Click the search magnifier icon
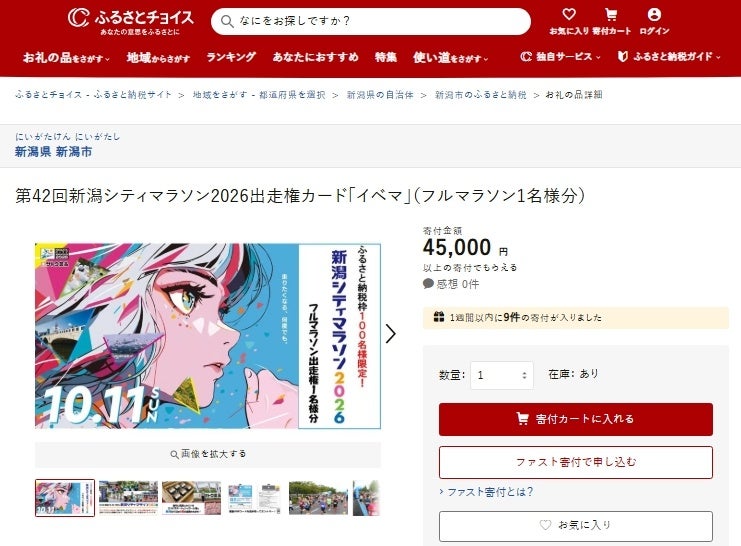Screen dimensions: 741x546 pos(227,21)
